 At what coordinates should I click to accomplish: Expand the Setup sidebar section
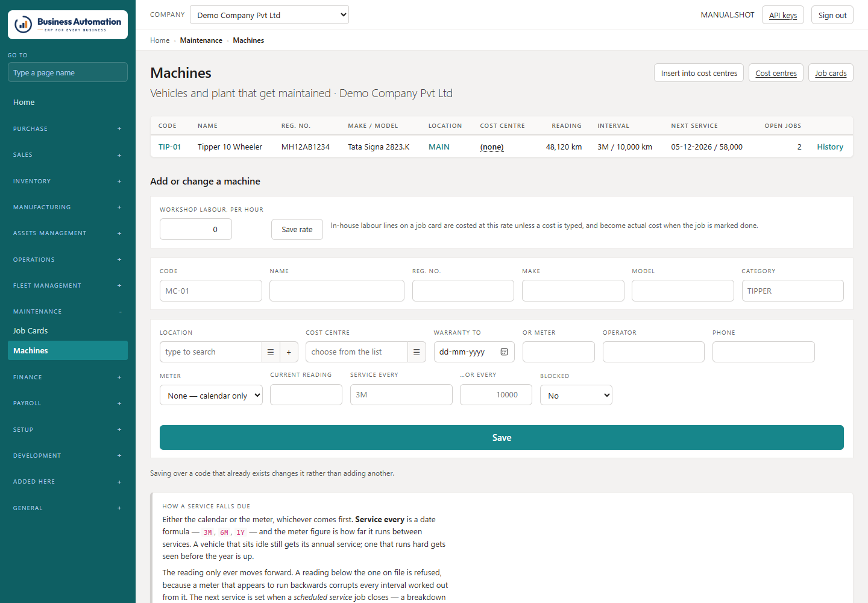coord(68,430)
